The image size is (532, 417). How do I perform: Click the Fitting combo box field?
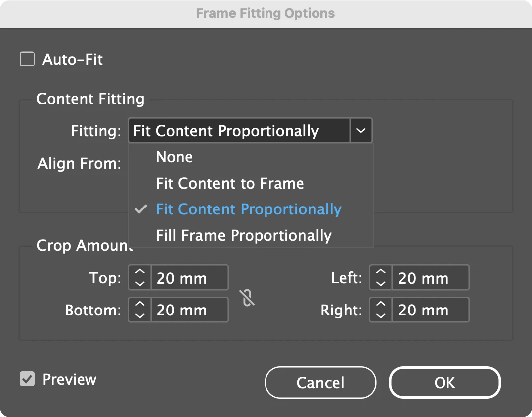[x=239, y=131]
